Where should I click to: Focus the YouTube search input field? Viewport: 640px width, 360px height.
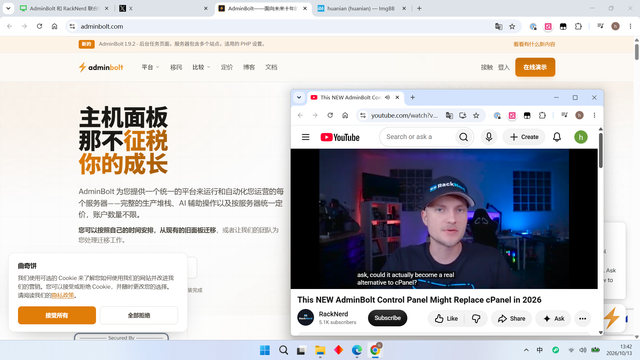(x=417, y=137)
